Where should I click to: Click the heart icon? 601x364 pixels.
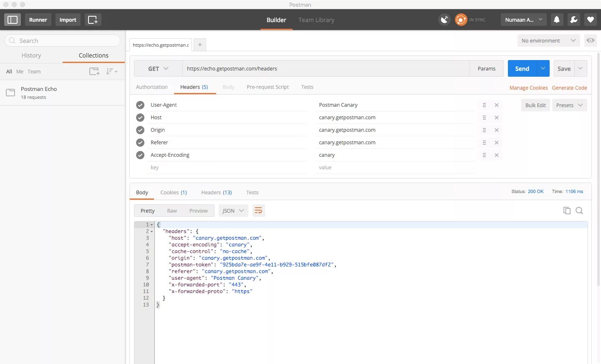590,20
